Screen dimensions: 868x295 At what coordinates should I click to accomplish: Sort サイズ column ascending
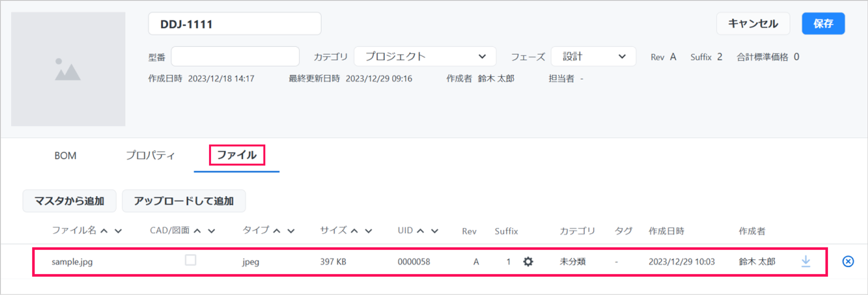click(x=355, y=231)
